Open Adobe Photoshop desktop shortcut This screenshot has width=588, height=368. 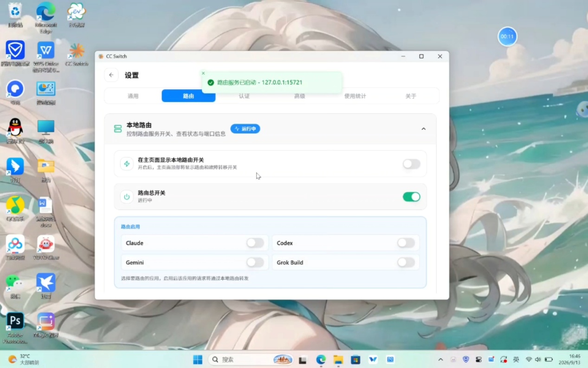click(15, 328)
